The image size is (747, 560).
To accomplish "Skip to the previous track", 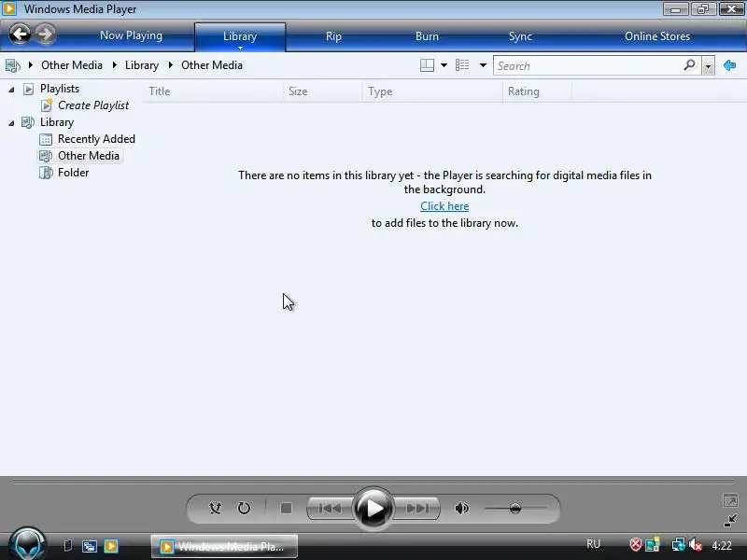I will coord(330,509).
